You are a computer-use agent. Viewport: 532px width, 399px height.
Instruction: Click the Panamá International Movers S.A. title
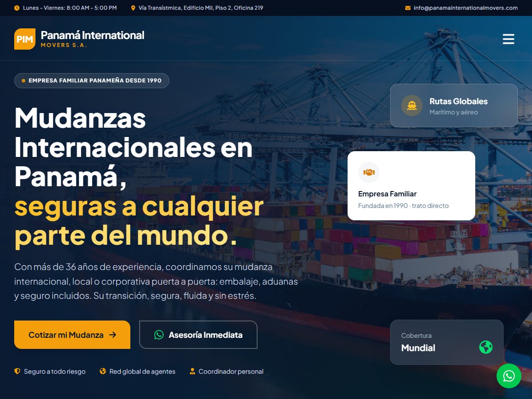pyautogui.click(x=93, y=39)
